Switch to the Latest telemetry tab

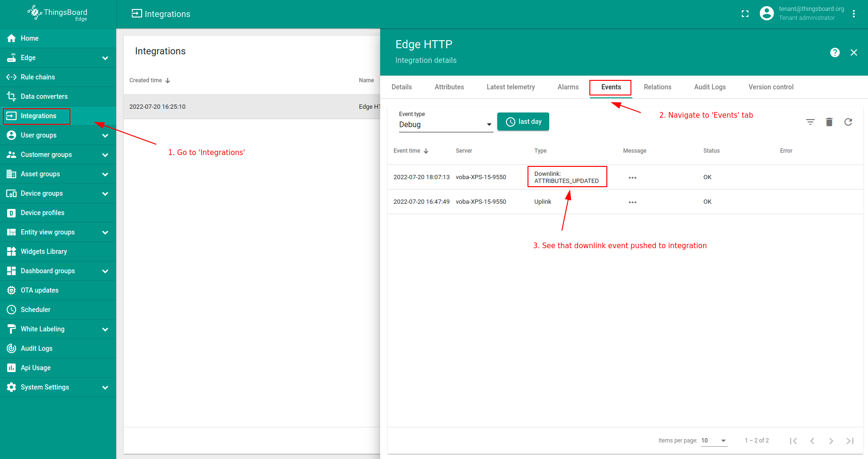[x=511, y=87]
